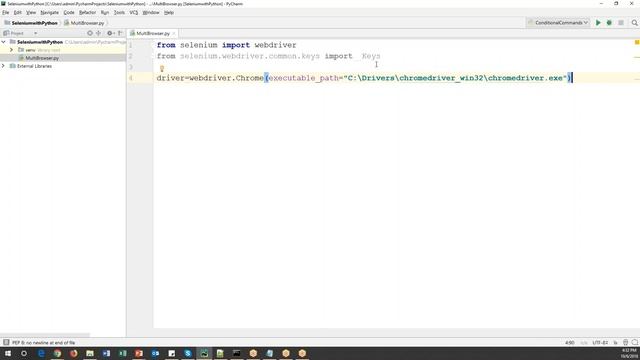
Task: Launch Google Chrome from taskbar
Action: [x=57, y=353]
